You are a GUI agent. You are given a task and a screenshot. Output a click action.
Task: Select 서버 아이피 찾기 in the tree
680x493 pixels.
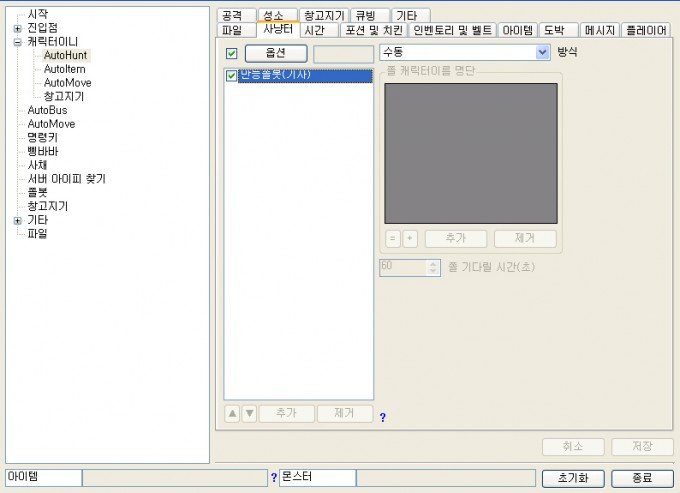pos(66,179)
